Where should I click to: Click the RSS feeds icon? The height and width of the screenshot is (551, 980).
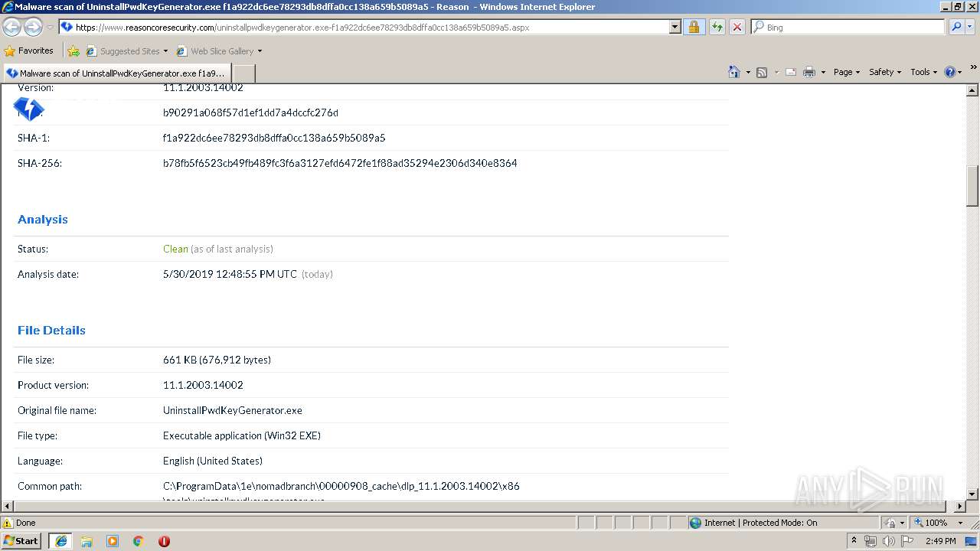(x=762, y=72)
